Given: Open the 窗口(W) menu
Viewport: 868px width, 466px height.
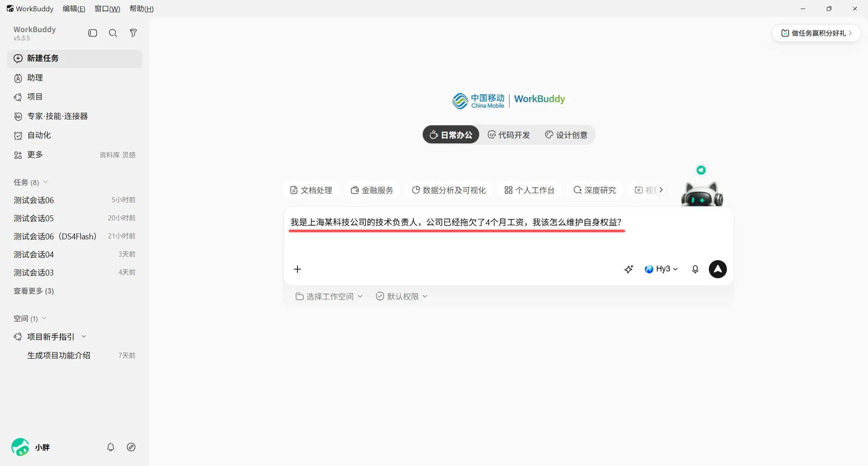Looking at the screenshot, I should point(107,9).
